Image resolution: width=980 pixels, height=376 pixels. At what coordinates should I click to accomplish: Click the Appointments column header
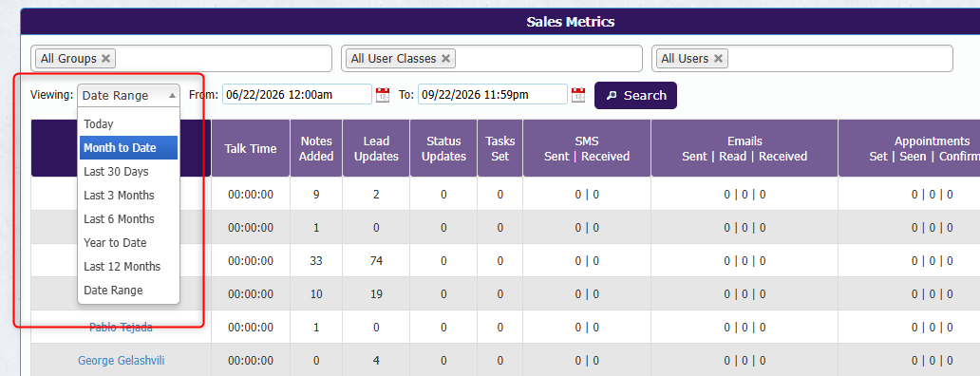(x=910, y=149)
